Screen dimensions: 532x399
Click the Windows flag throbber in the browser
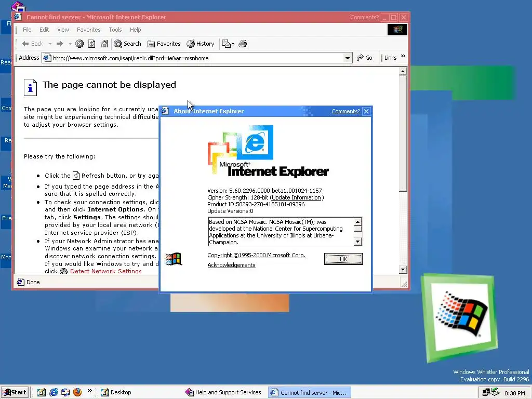tap(397, 30)
